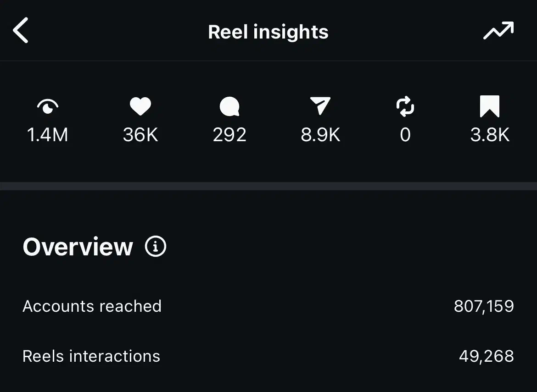The height and width of the screenshot is (392, 537).
Task: Open the Accounts reached row
Action: click(92, 306)
